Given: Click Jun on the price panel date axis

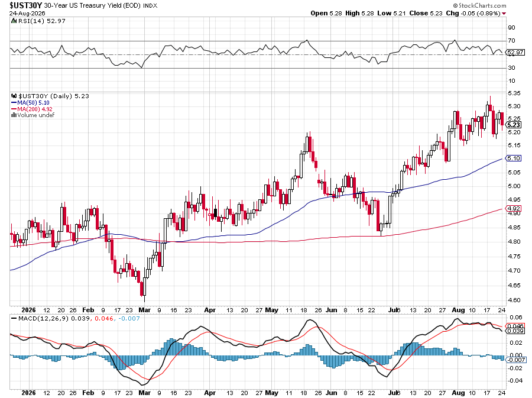Looking at the screenshot, I should pyautogui.click(x=331, y=310).
